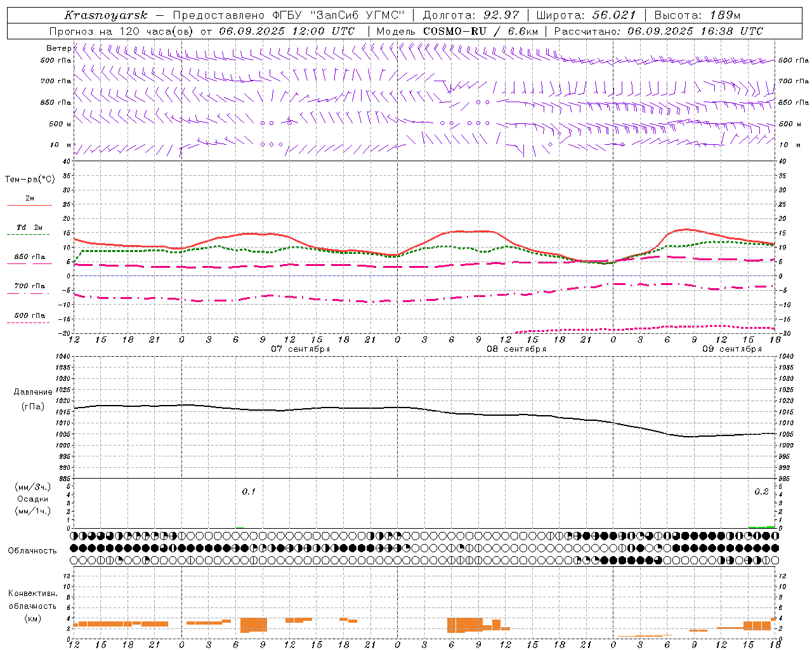This screenshot has width=812, height=650.
Task: Click the '500 гПа' temperature legend entry
Action: click(x=30, y=315)
